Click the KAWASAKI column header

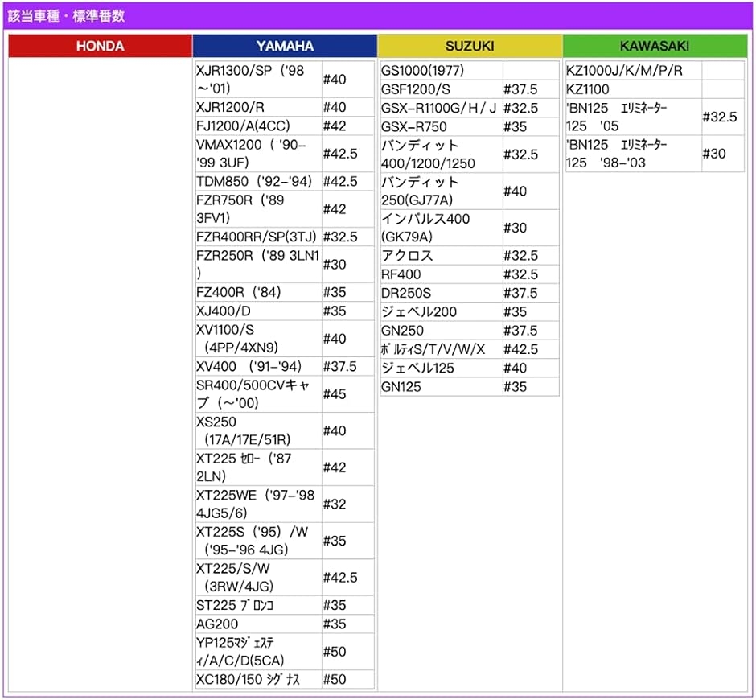655,46
